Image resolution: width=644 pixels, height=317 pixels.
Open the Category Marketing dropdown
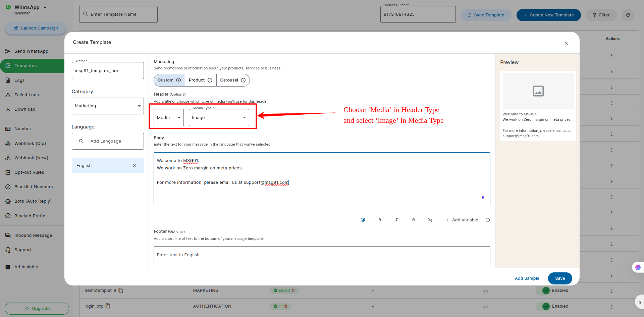pos(108,106)
